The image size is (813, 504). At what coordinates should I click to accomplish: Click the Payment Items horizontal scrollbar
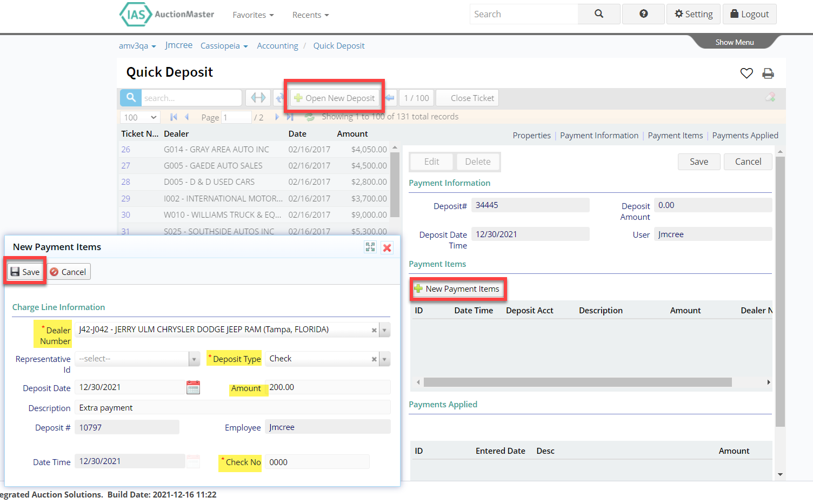578,382
